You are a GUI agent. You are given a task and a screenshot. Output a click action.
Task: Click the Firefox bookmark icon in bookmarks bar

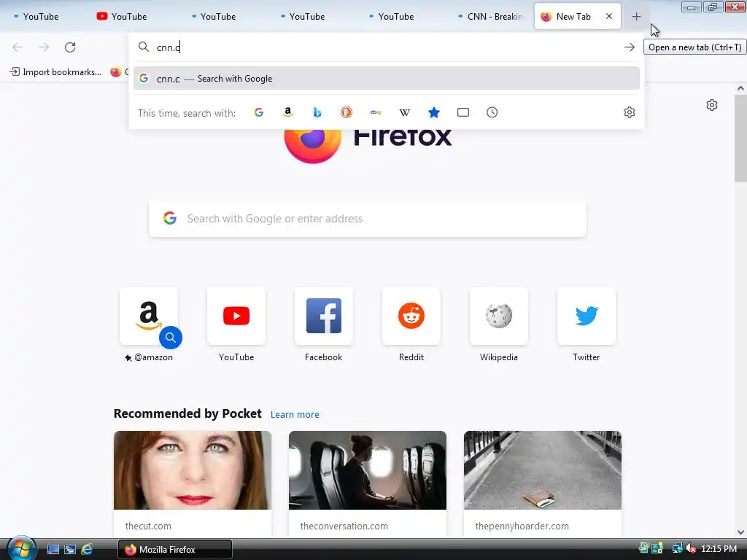coord(116,72)
